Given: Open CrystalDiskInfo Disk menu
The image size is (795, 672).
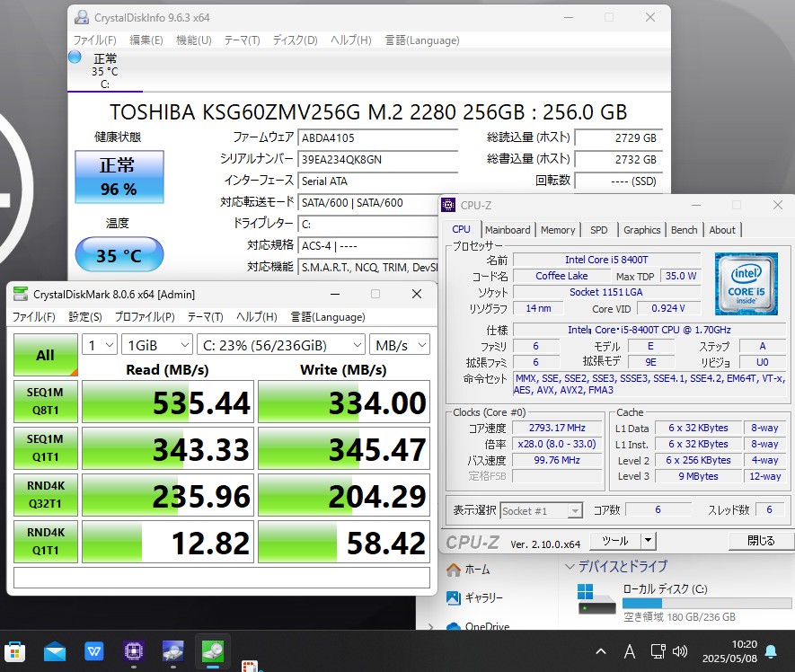Looking at the screenshot, I should (295, 40).
